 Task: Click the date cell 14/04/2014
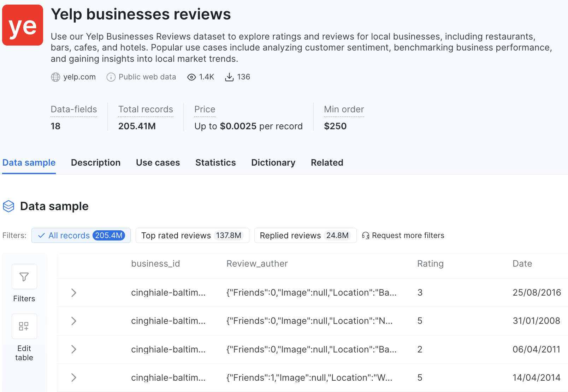point(537,378)
